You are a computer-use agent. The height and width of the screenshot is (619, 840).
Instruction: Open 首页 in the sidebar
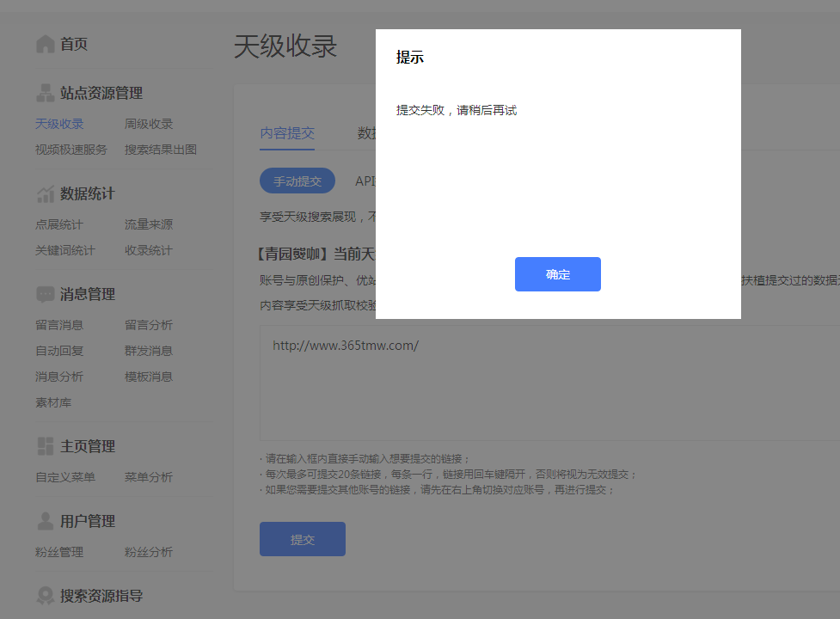74,44
